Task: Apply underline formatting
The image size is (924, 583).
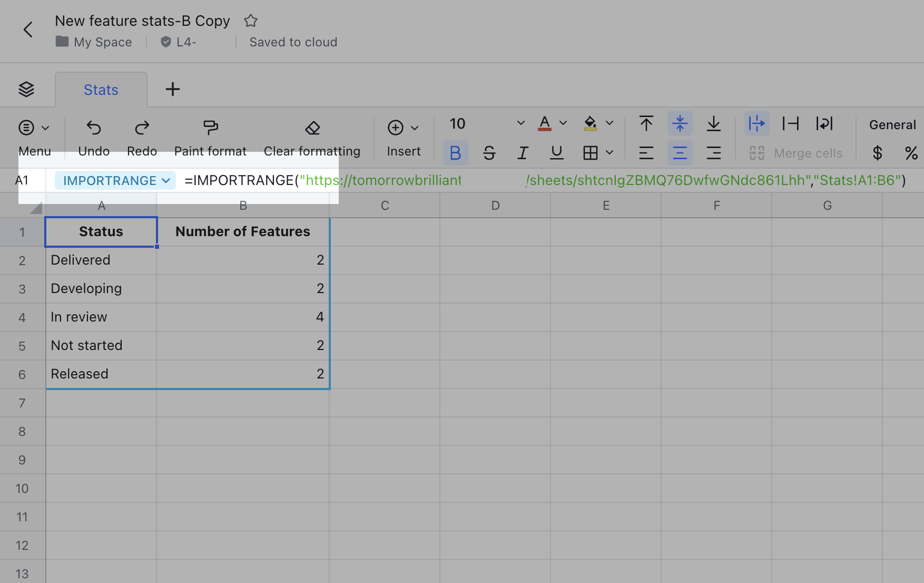Action: click(x=556, y=153)
